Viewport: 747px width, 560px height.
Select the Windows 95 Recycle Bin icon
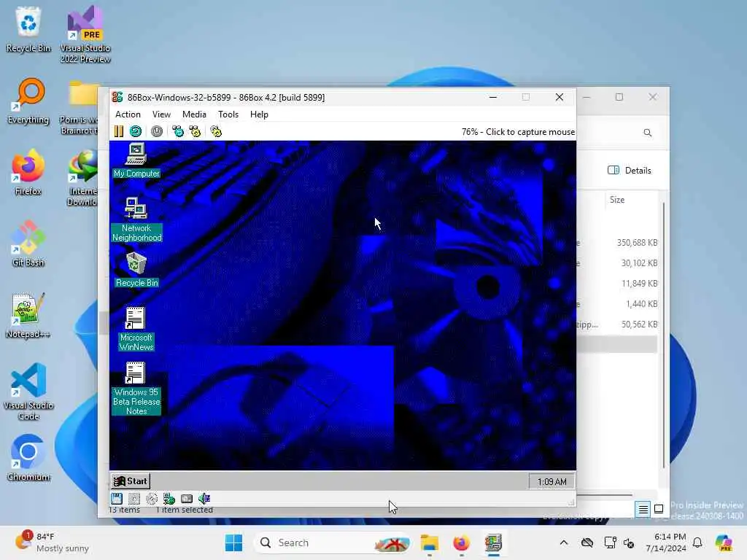click(x=136, y=270)
